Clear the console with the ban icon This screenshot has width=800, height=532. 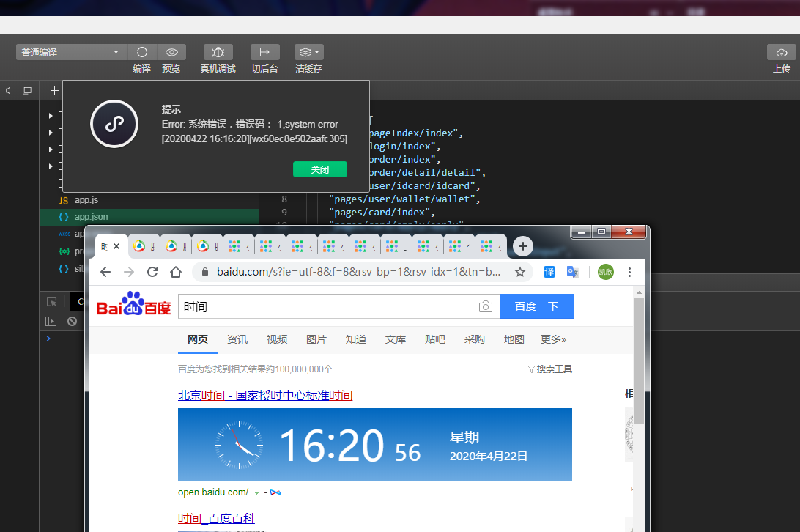(x=72, y=321)
